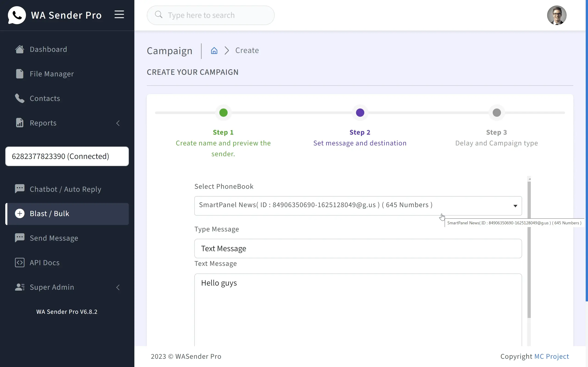Image resolution: width=588 pixels, height=367 pixels.
Task: Collapse the Super Admin submenu chevron
Action: point(118,287)
